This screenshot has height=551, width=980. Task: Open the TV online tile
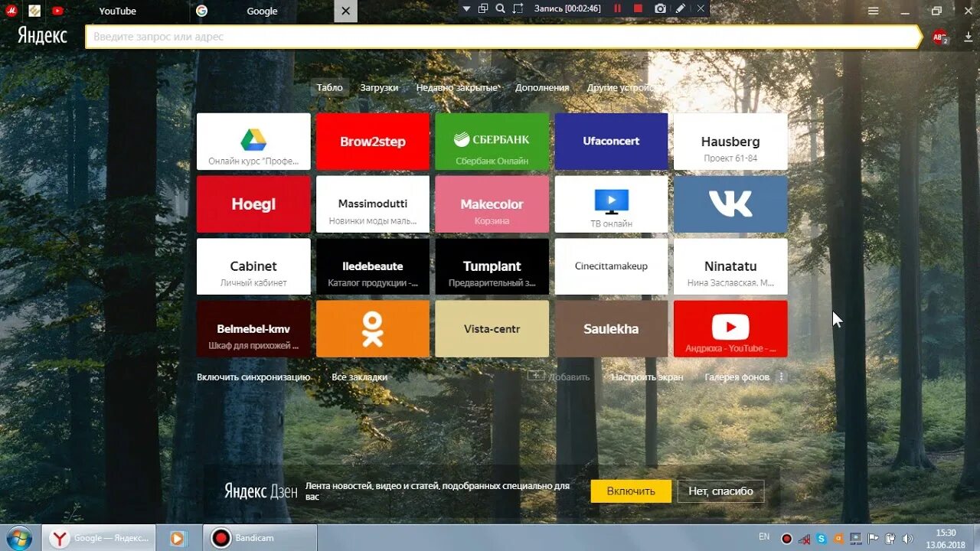tap(611, 204)
